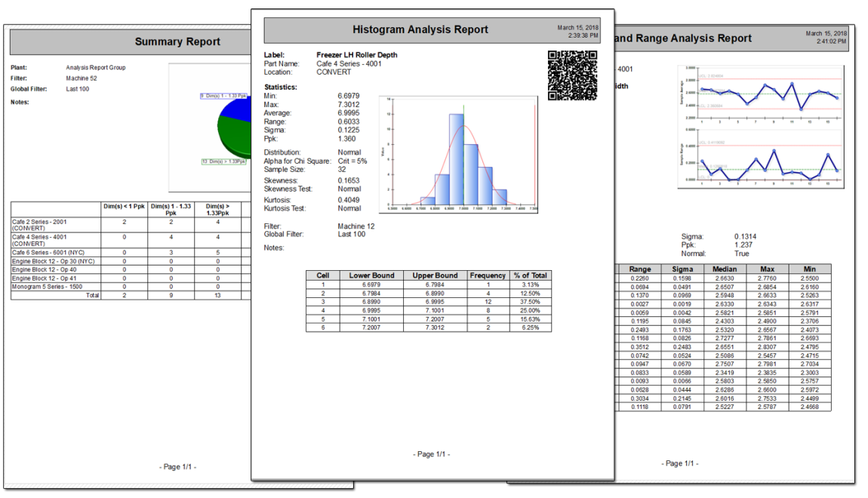
Task: Click the '2:39:38 PM' timestamp
Action: point(583,35)
